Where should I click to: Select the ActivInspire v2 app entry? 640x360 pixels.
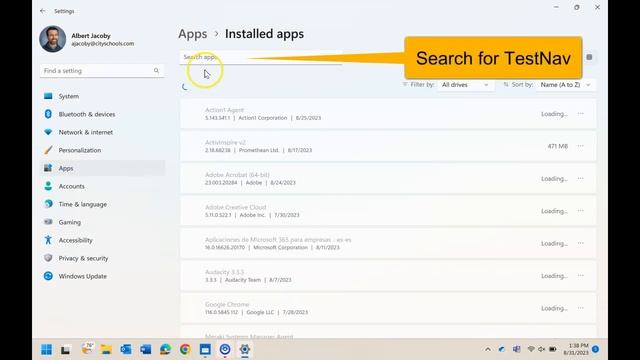tap(388, 146)
